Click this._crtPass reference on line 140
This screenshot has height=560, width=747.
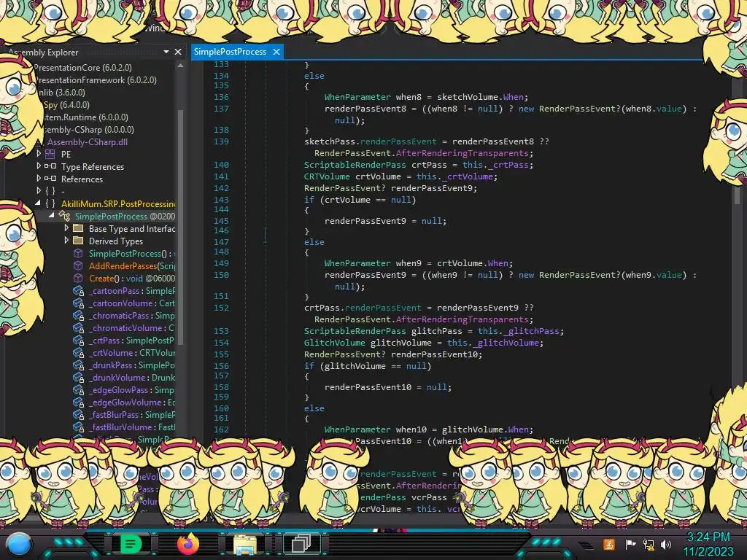(495, 165)
